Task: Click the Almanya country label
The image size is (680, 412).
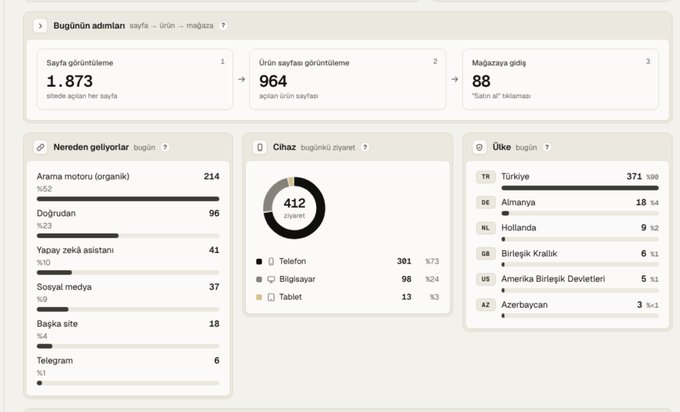Action: (x=518, y=203)
